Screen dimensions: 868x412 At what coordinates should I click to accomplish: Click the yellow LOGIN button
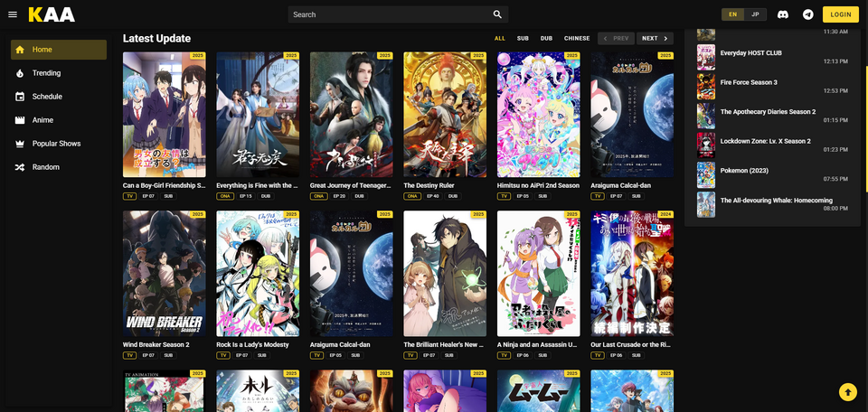coord(840,14)
